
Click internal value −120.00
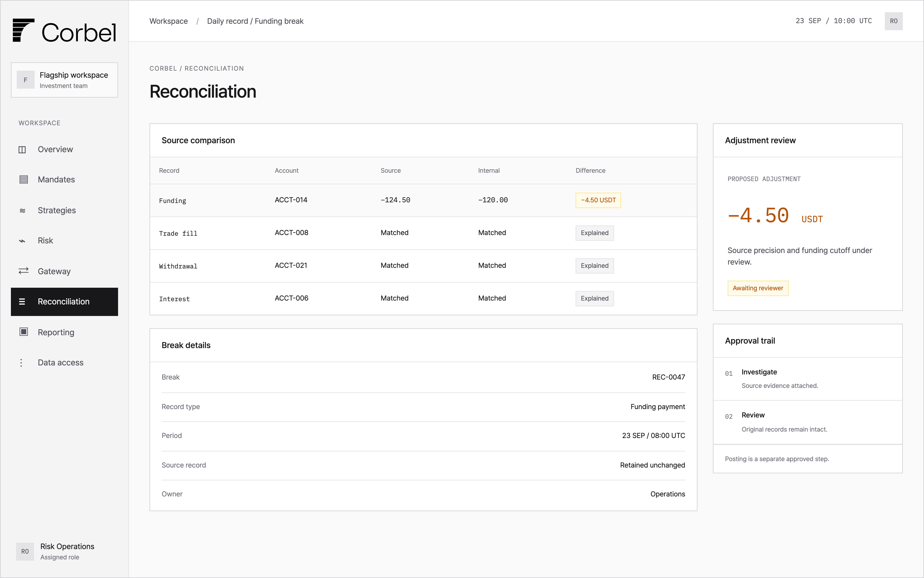point(493,200)
